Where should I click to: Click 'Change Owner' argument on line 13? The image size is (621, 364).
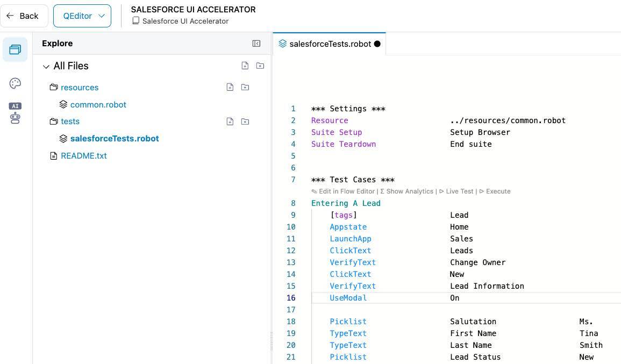point(477,262)
